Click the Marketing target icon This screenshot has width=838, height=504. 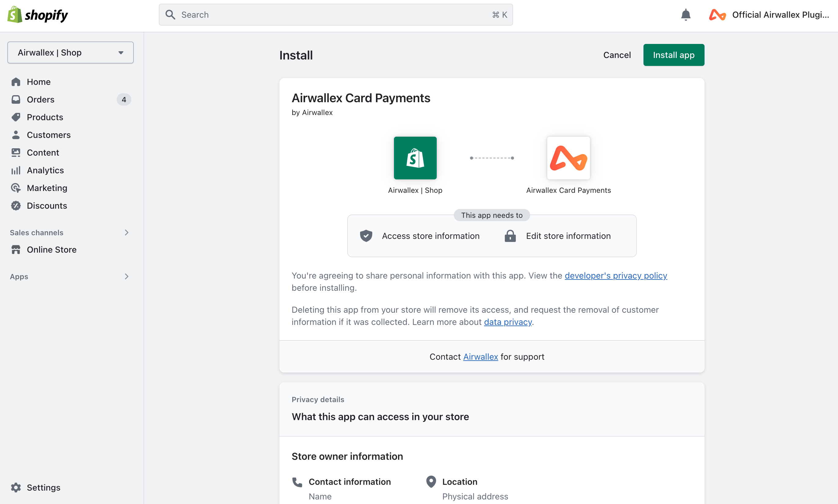point(16,188)
